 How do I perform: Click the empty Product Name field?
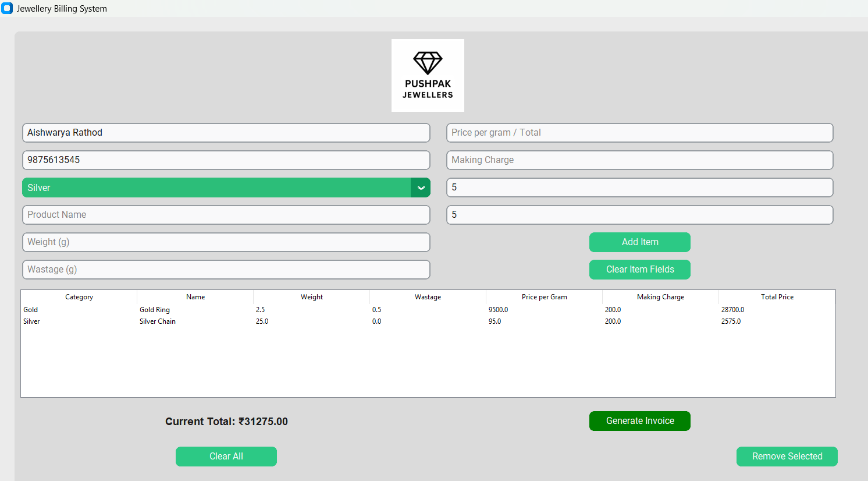point(226,214)
